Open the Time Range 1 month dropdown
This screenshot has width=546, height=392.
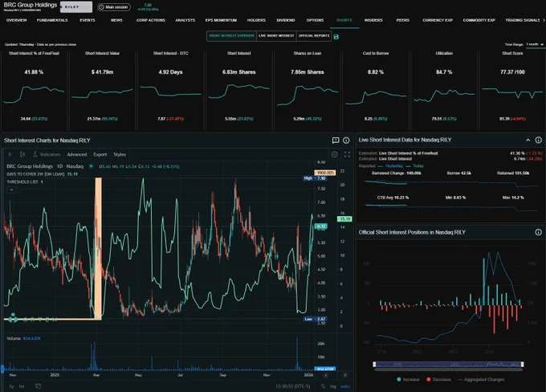pyautogui.click(x=535, y=45)
